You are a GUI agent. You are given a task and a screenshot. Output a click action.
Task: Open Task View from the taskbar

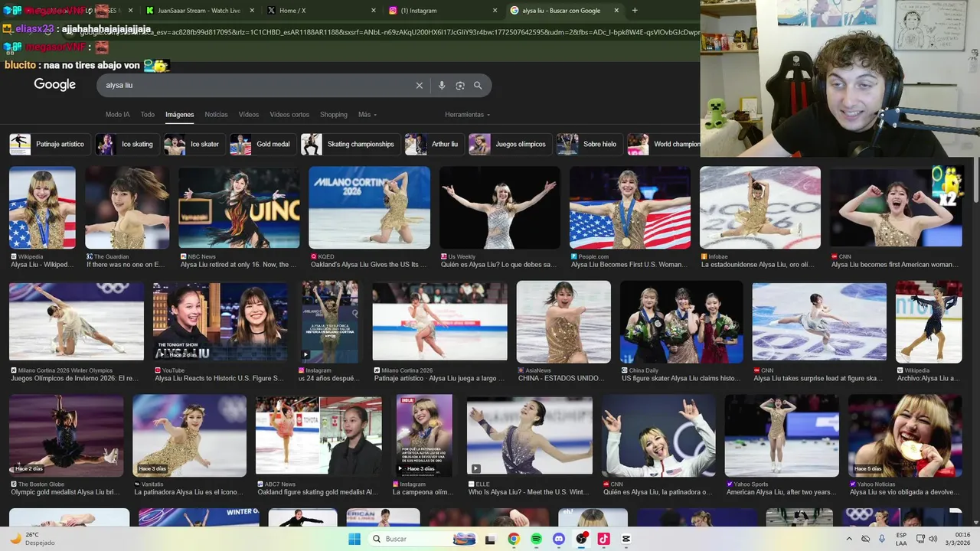(491, 539)
